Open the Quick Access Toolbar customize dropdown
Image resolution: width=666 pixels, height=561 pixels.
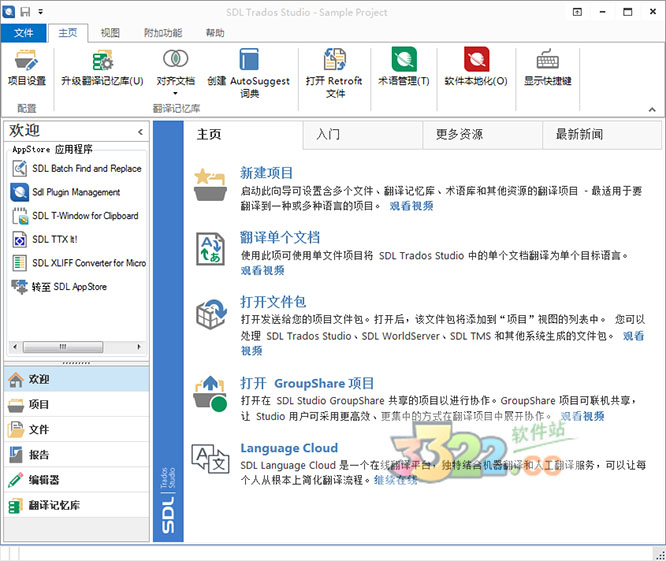pos(40,11)
